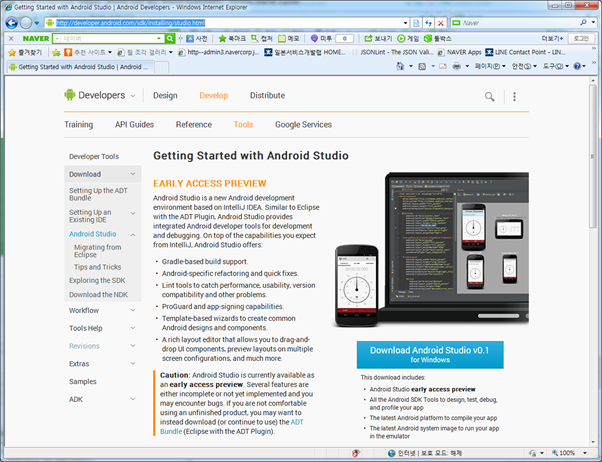The image size is (602, 462).
Task: Click the 로그인 login button on Naver toolbar
Action: pos(581,38)
